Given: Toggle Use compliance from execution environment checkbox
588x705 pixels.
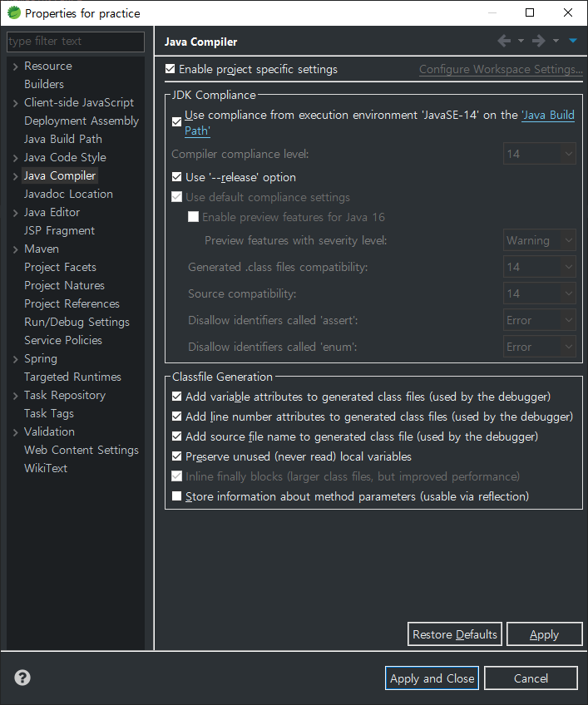Looking at the screenshot, I should [x=177, y=122].
